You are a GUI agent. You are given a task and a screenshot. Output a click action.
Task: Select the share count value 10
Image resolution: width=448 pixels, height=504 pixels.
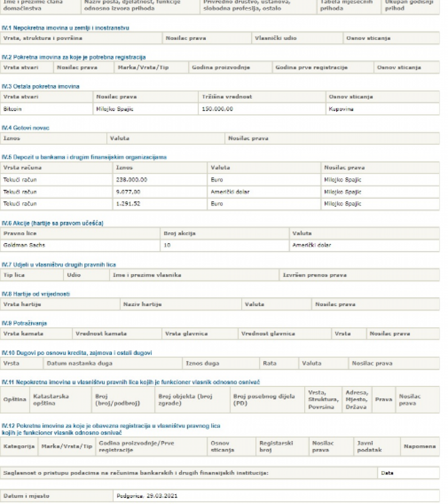(167, 245)
